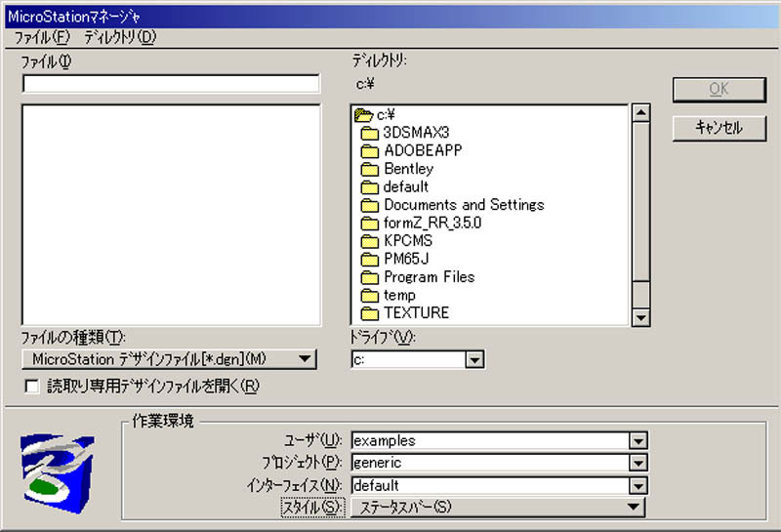Select the Documents and Settings folder icon
This screenshot has width=781, height=532.
click(x=369, y=205)
